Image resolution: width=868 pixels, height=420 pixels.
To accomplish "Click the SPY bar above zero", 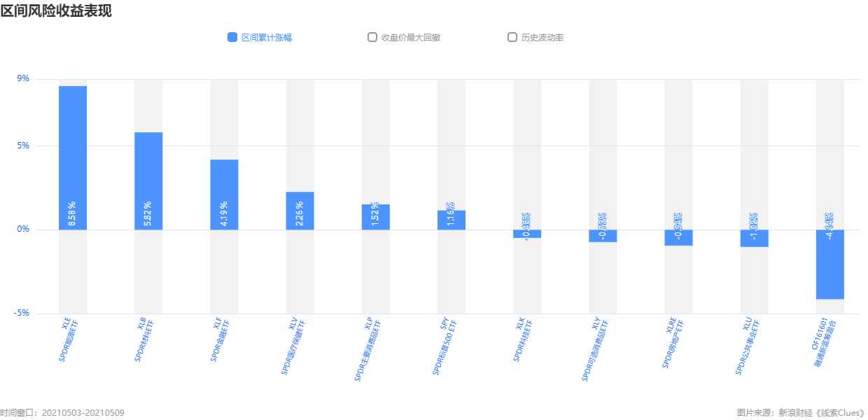I will [x=451, y=220].
